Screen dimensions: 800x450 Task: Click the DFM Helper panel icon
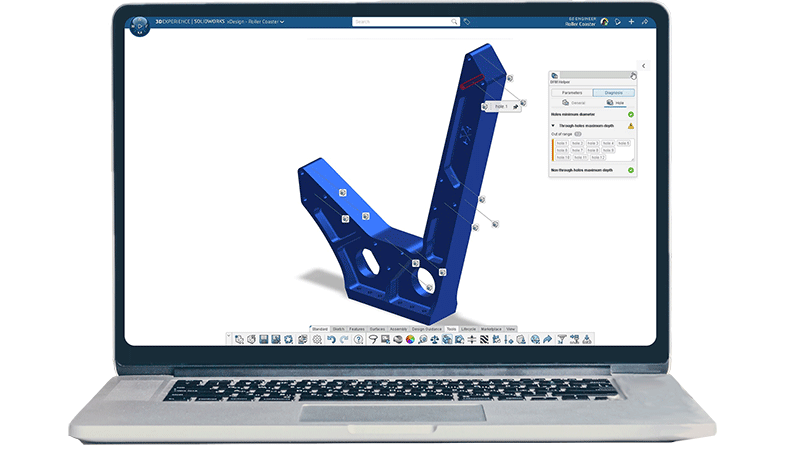point(555,76)
